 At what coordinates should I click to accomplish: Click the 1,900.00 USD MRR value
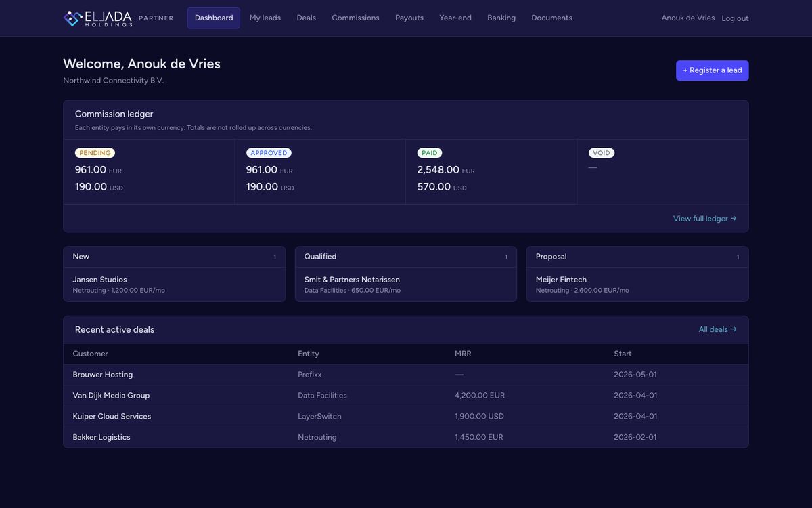pyautogui.click(x=479, y=417)
